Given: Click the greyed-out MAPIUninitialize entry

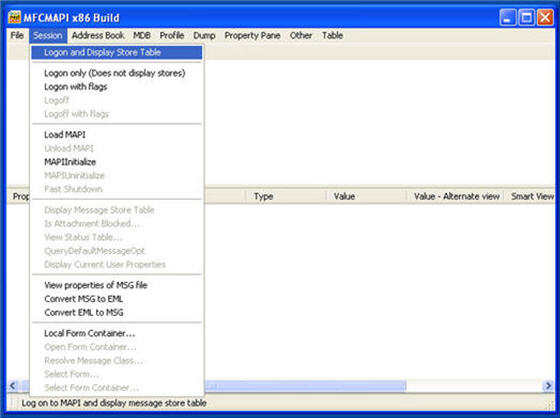Looking at the screenshot, I should point(117,175).
